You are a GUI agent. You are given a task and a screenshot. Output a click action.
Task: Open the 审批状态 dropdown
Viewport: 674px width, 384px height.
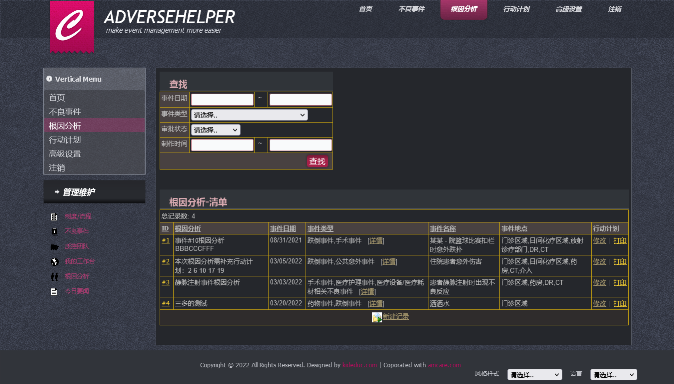[215, 130]
